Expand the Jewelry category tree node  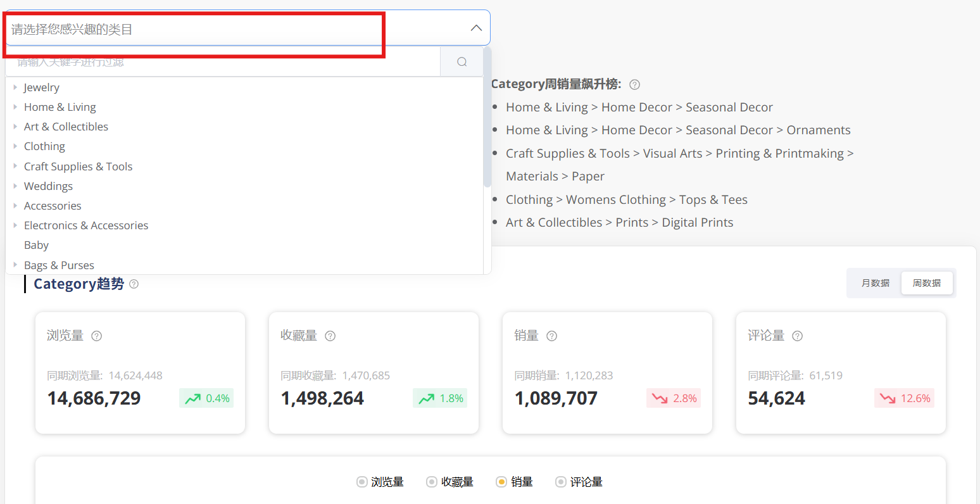(15, 87)
